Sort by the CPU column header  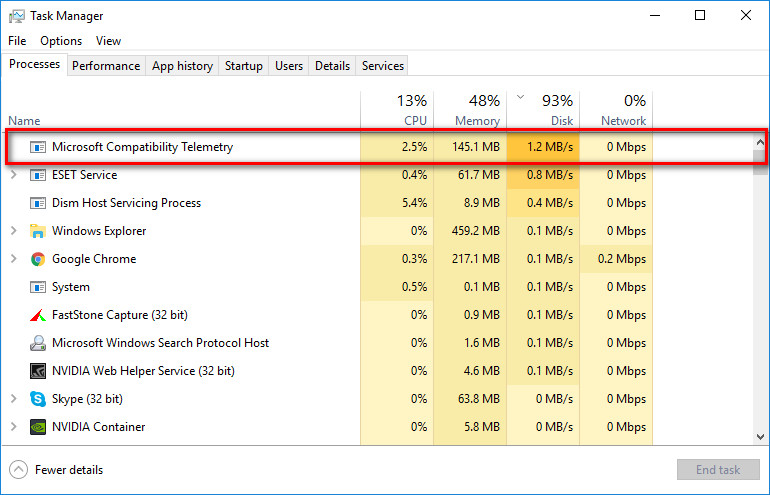coord(397,110)
